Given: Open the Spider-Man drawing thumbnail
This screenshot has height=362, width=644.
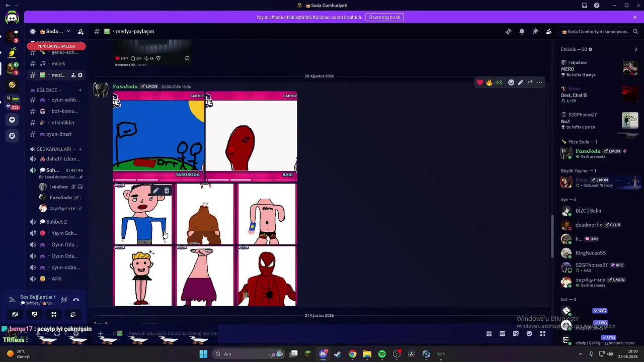Looking at the screenshot, I should tap(267, 276).
